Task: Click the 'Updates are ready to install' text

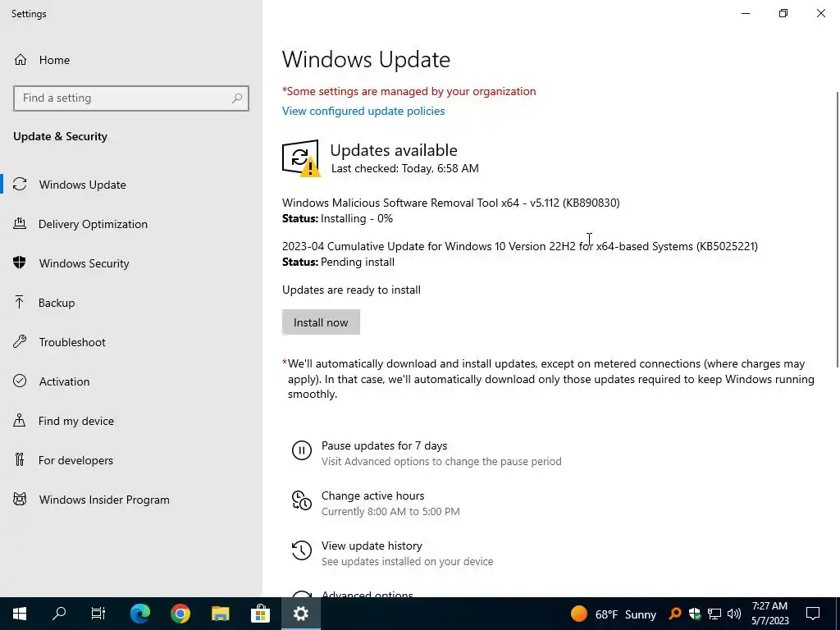Action: (351, 290)
